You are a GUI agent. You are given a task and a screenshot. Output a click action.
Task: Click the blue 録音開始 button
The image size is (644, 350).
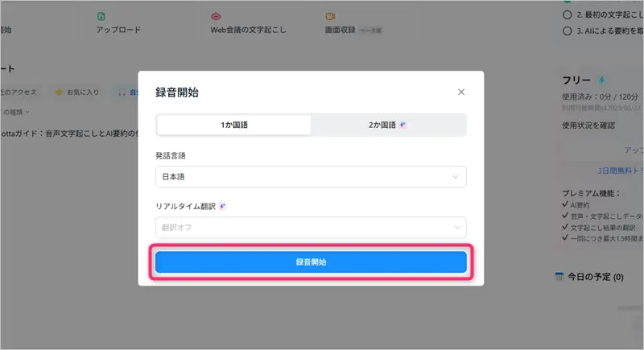pyautogui.click(x=311, y=261)
